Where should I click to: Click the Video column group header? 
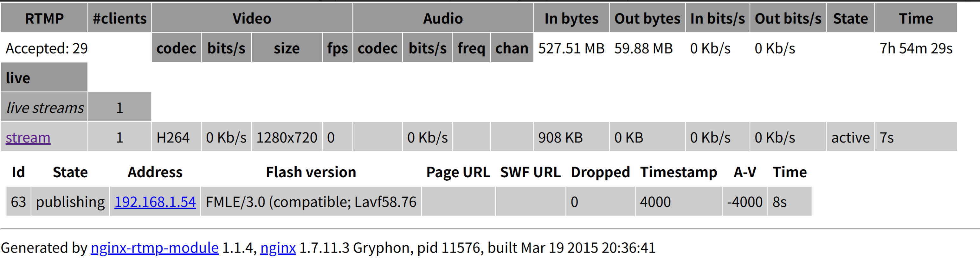[x=252, y=18]
